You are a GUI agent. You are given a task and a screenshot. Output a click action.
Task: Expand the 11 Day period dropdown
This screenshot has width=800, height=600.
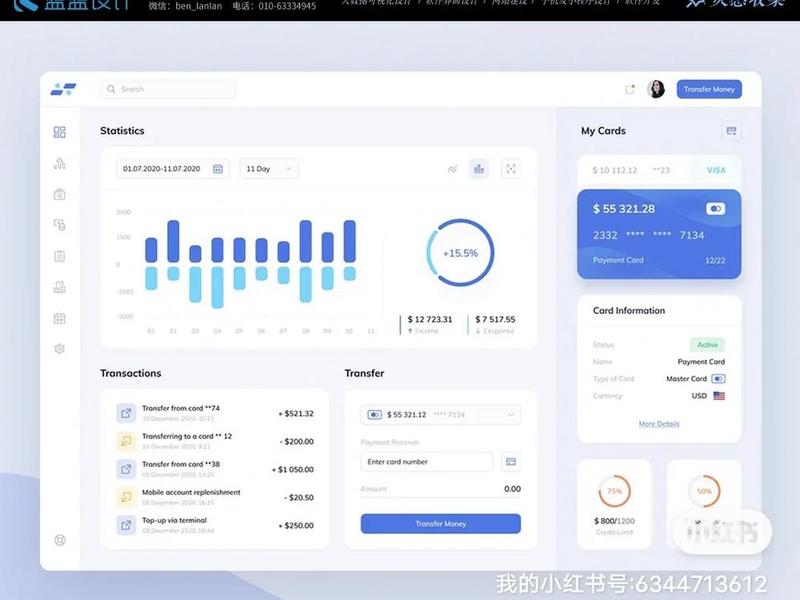269,169
